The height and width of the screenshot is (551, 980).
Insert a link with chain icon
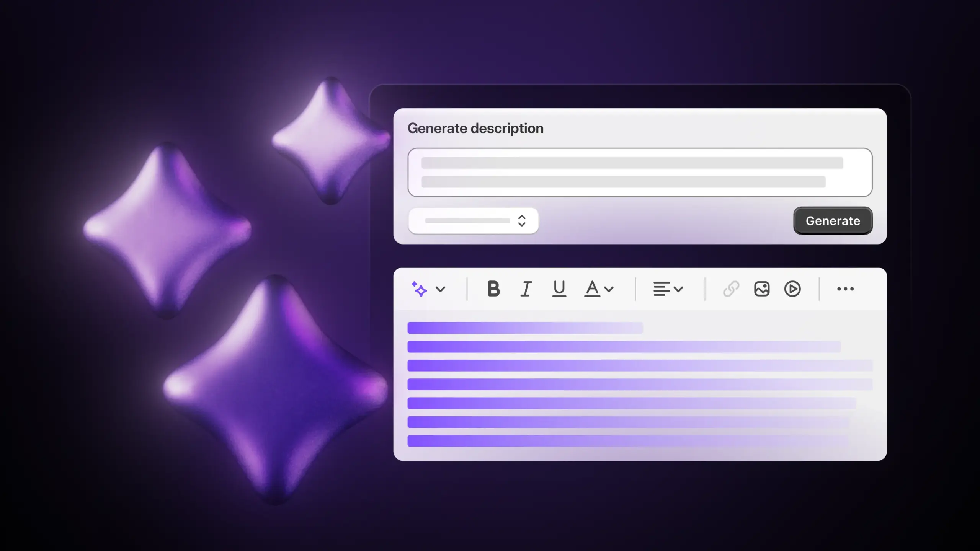(x=731, y=289)
